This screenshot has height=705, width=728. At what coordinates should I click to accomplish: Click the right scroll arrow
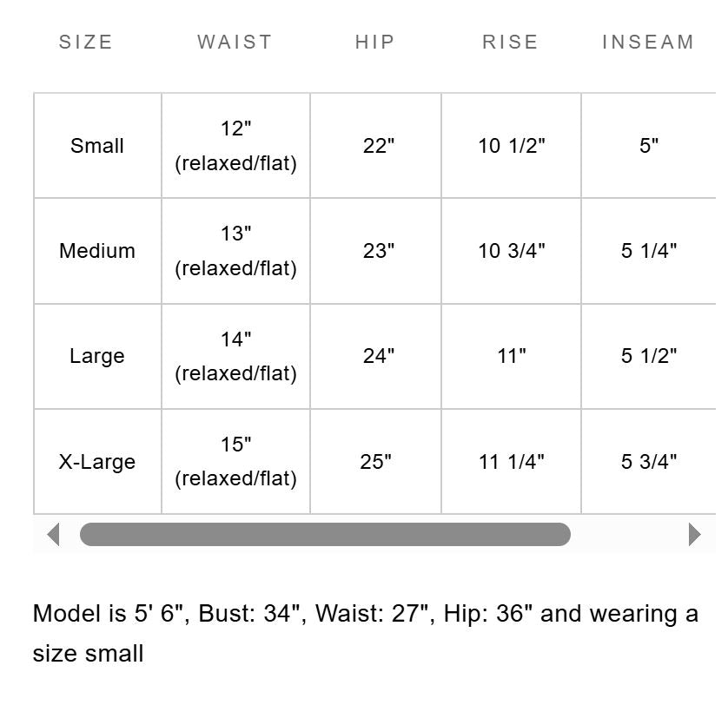694,534
